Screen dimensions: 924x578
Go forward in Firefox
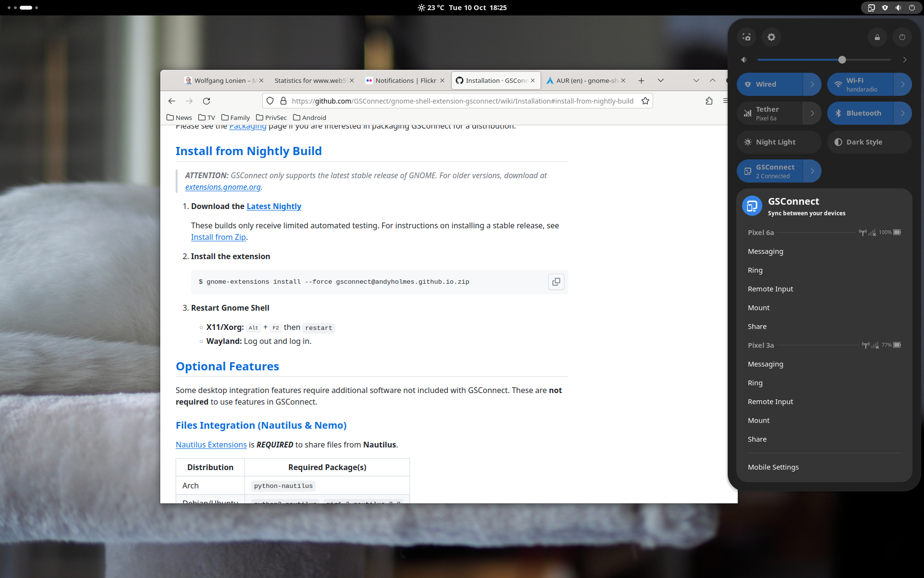click(x=189, y=101)
